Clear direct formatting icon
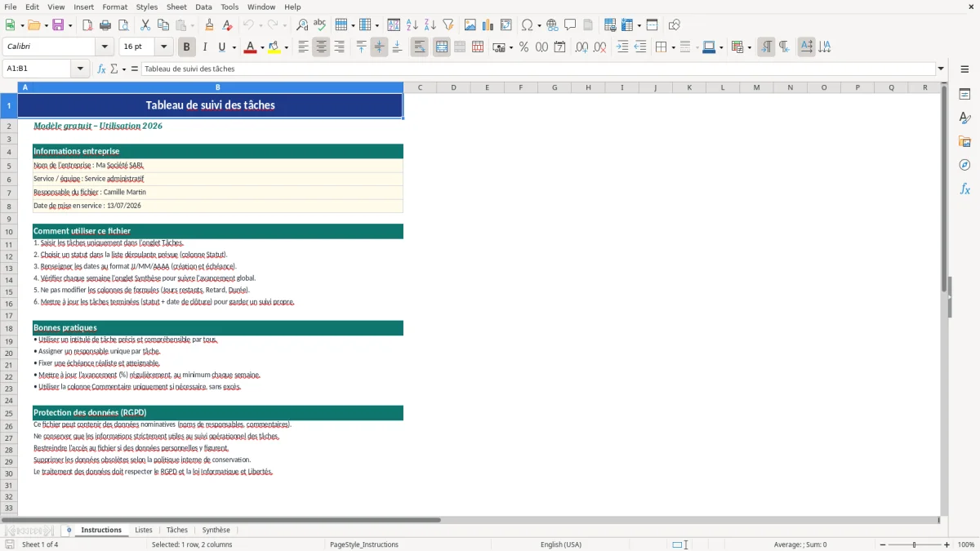 click(x=228, y=25)
